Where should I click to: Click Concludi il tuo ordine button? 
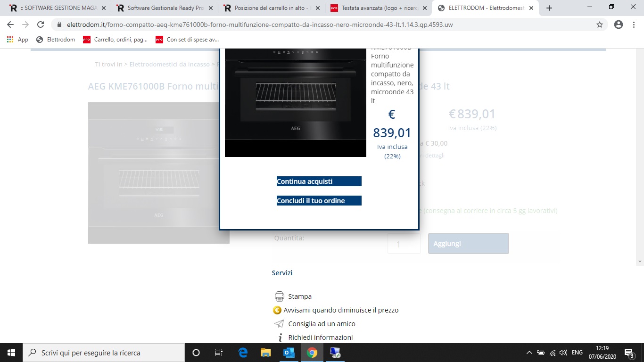(319, 201)
